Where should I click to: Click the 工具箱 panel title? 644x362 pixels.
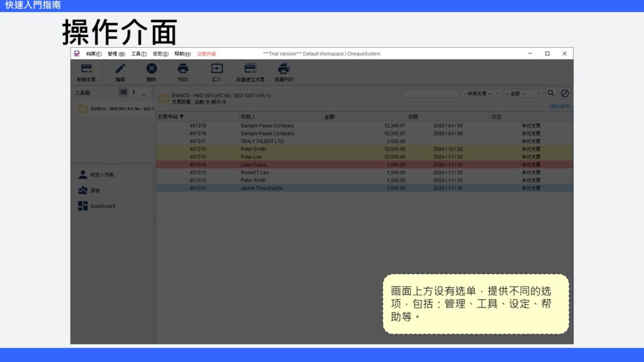click(x=82, y=93)
